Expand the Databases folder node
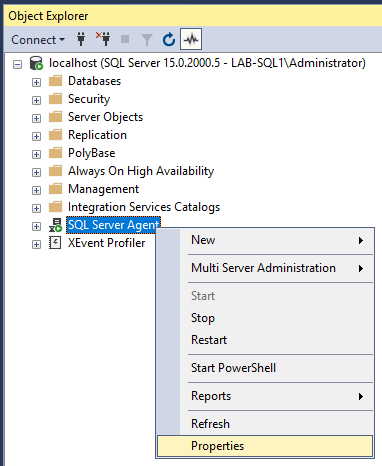The height and width of the screenshot is (466, 382). tap(36, 82)
